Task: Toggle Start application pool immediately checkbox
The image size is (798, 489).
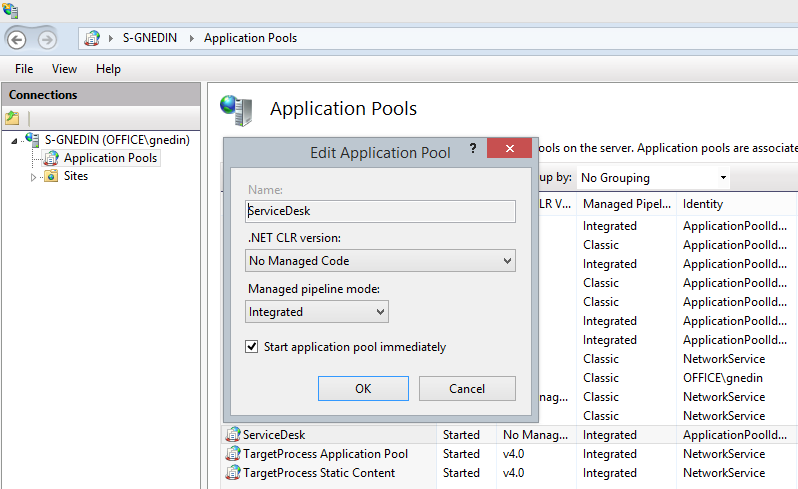Action: coord(251,347)
